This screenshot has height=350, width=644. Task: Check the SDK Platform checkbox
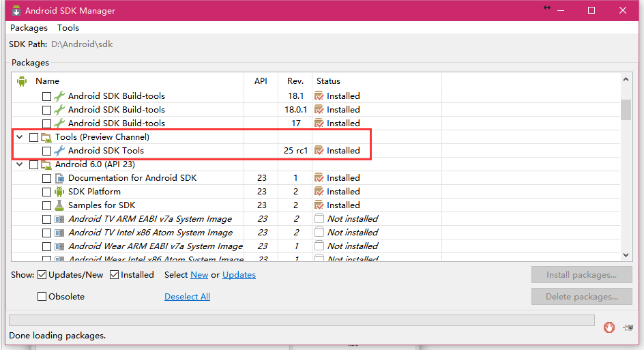(x=47, y=192)
